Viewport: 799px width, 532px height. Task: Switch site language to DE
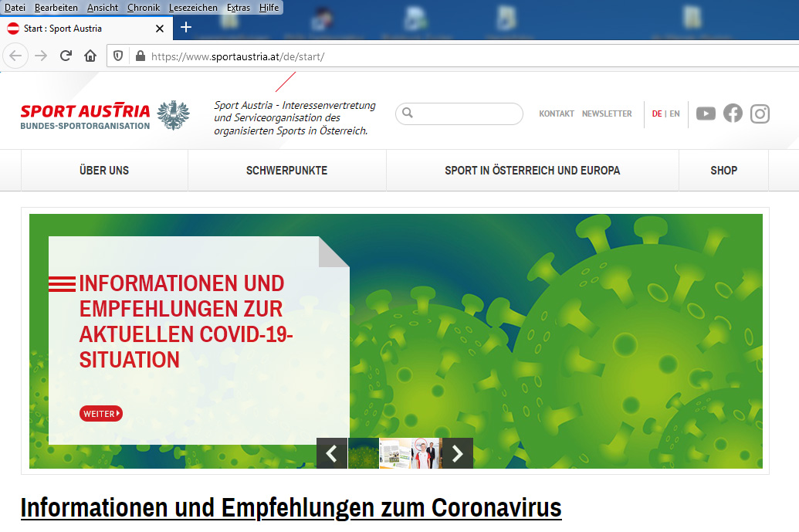pos(657,114)
